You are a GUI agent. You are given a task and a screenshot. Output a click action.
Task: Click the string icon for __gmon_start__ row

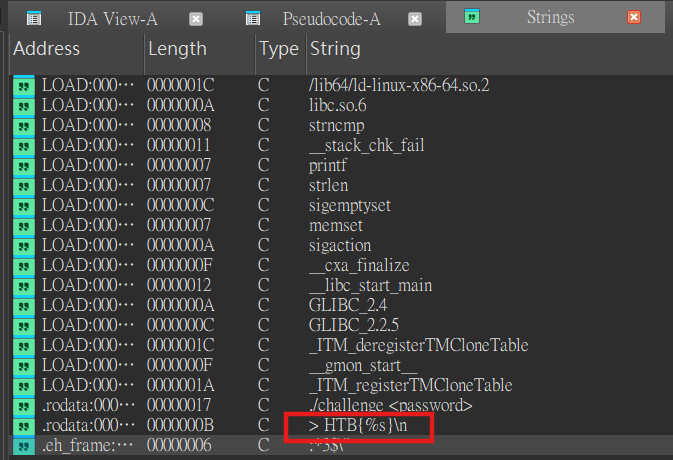(24, 365)
